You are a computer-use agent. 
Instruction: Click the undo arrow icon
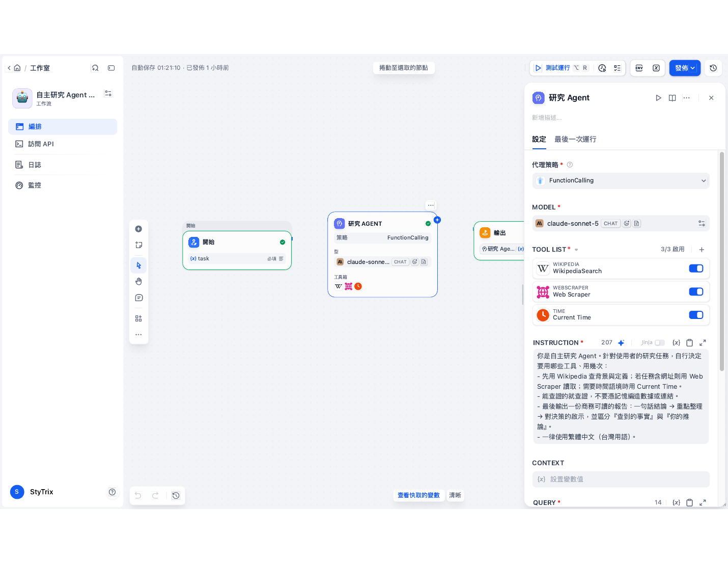[x=138, y=495]
